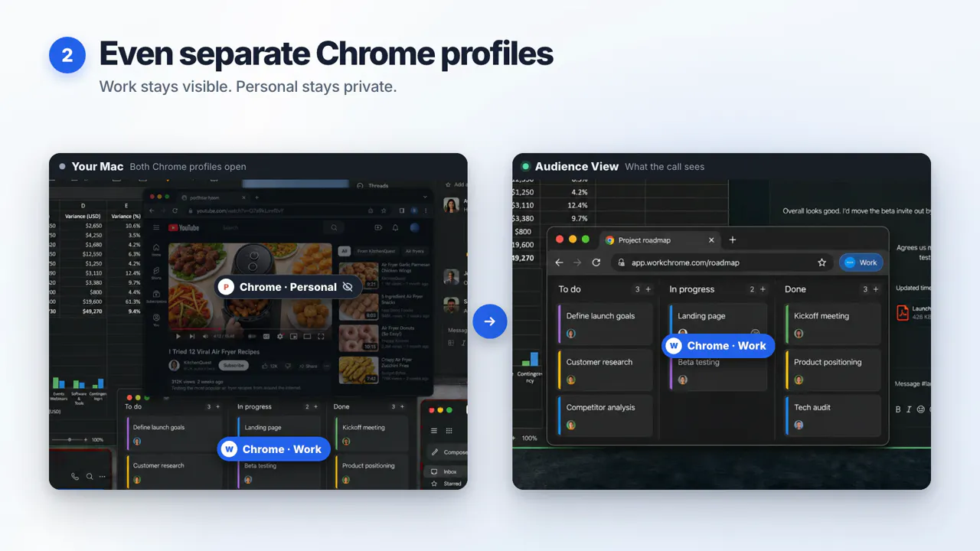The width and height of the screenshot is (980, 551).
Task: Open the Work profile button in Chrome toolbar
Action: [x=861, y=262]
